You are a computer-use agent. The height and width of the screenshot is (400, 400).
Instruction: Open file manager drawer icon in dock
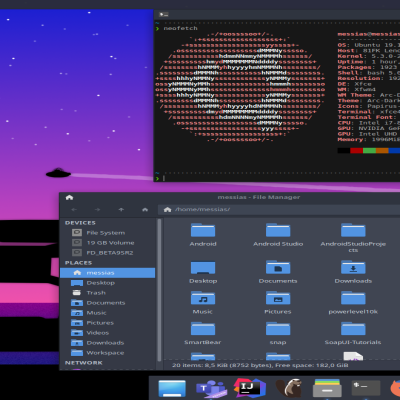(x=327, y=389)
